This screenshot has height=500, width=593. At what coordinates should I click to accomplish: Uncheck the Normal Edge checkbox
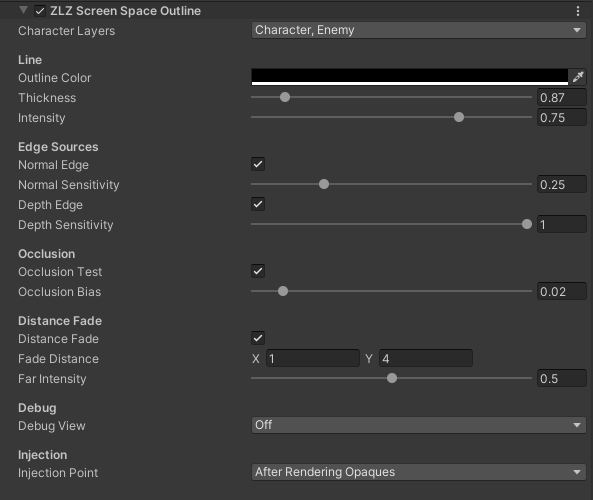258,164
